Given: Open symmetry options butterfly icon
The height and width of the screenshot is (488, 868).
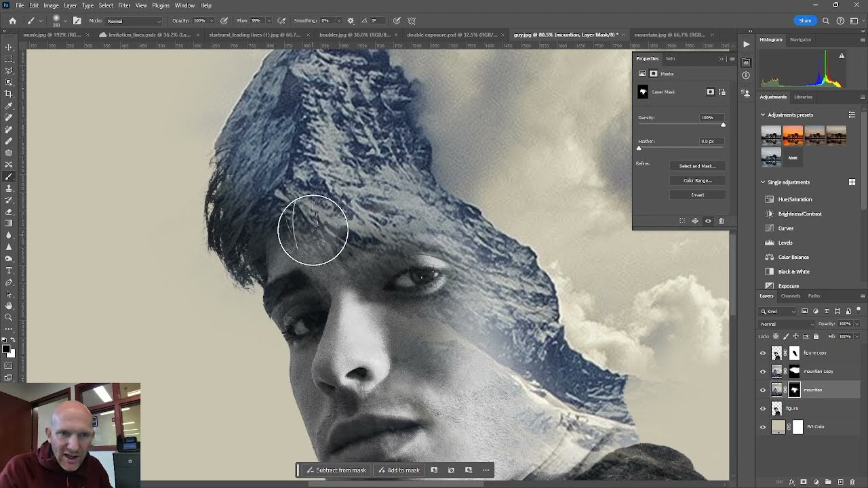Looking at the screenshot, I should click(x=412, y=21).
